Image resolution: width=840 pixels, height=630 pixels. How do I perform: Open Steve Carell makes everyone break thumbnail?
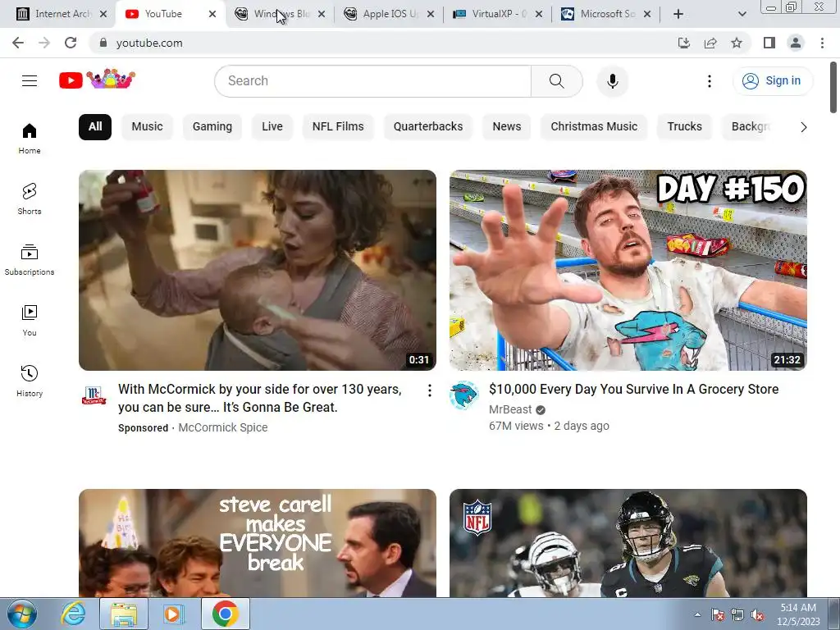tap(257, 543)
